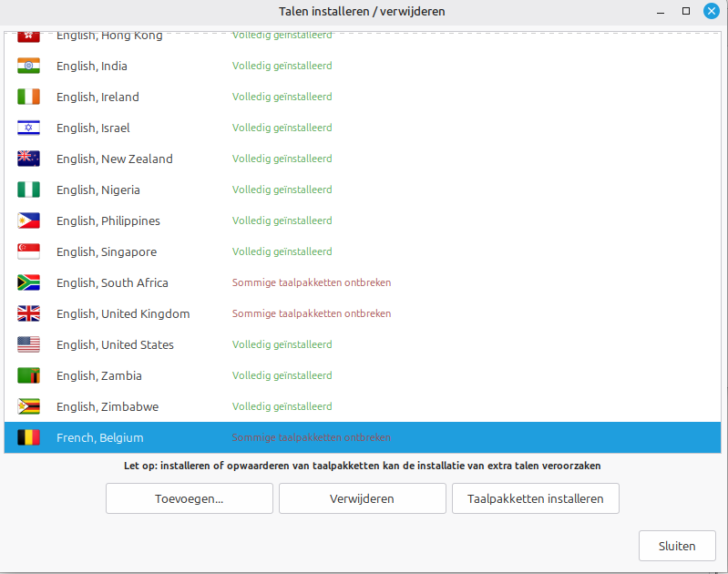This screenshot has width=728, height=574.
Task: Select the English, Zambia language entry
Action: pos(362,375)
